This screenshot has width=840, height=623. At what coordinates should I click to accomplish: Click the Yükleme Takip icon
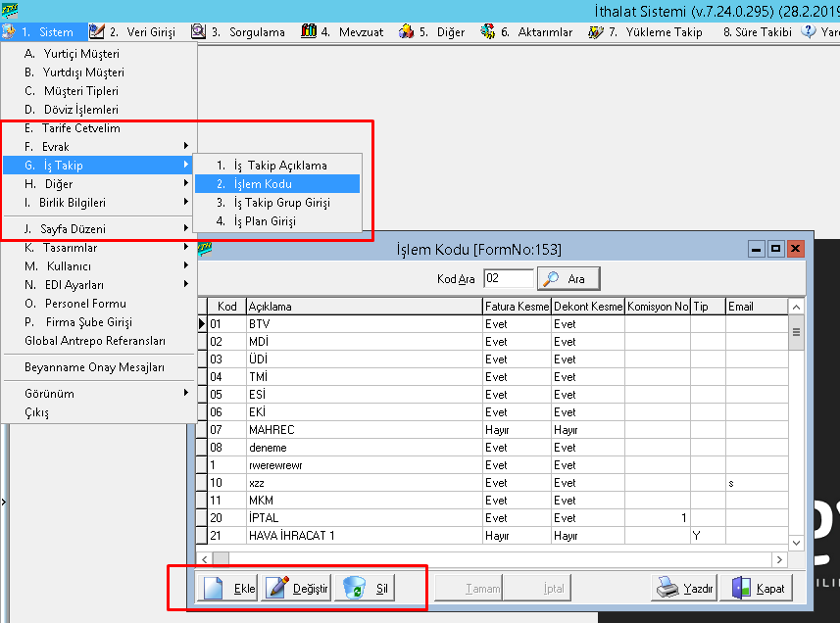tap(596, 32)
